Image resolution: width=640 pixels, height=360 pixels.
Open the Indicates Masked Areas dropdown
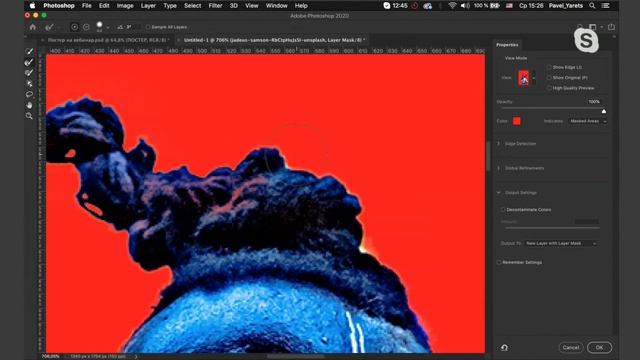[x=587, y=121]
